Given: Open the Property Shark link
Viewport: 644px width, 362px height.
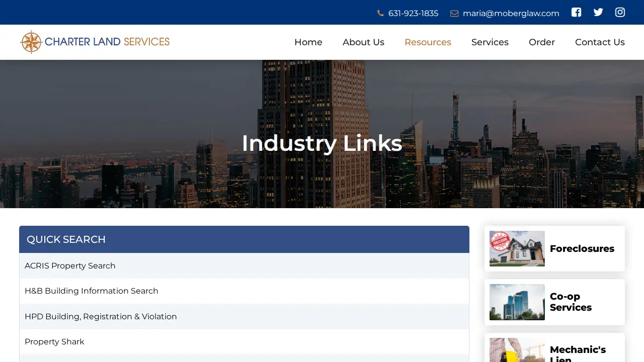Looking at the screenshot, I should coord(54,341).
